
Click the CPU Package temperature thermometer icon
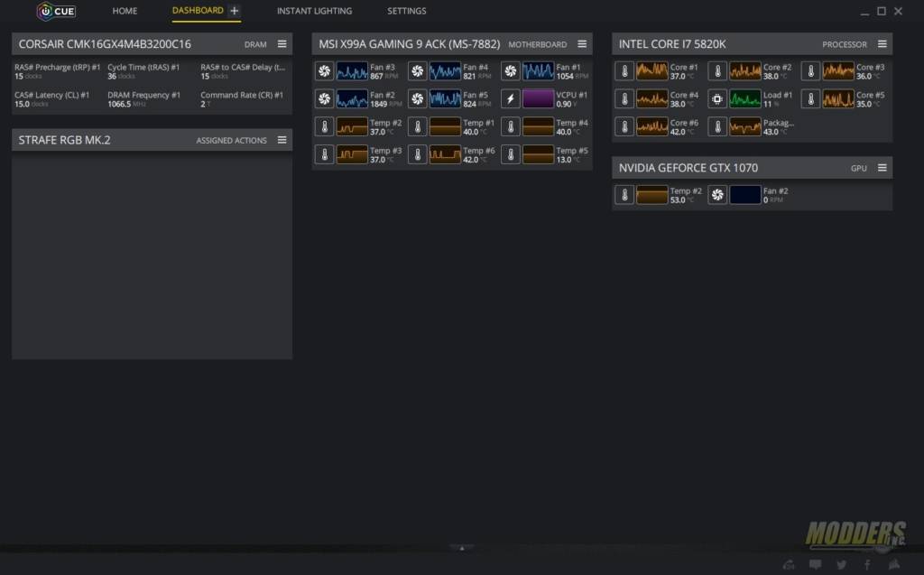(x=717, y=126)
